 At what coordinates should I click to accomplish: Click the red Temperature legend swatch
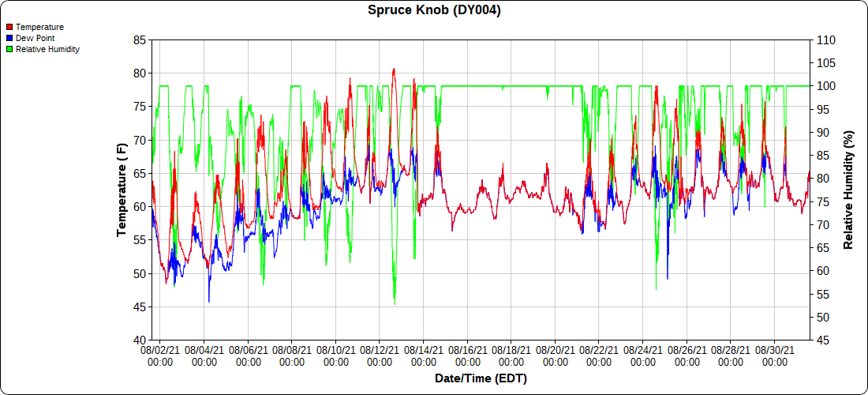coord(9,27)
